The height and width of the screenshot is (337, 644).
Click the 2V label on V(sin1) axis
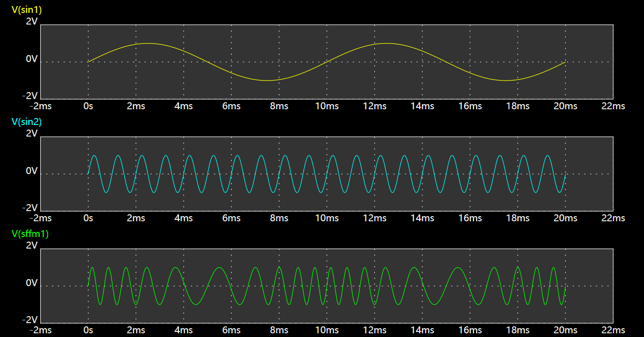[x=31, y=21]
